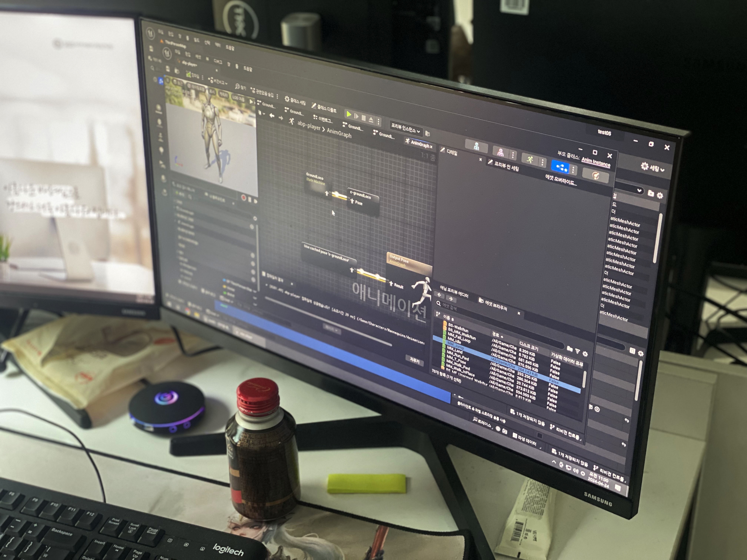Navigate forward with graph right arrow
The height and width of the screenshot is (560, 747).
[x=281, y=118]
